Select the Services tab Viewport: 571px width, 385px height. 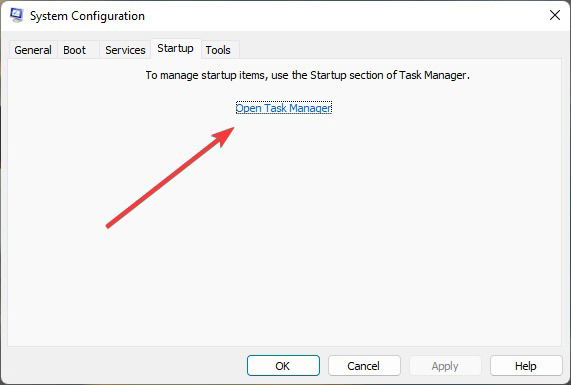coord(125,50)
